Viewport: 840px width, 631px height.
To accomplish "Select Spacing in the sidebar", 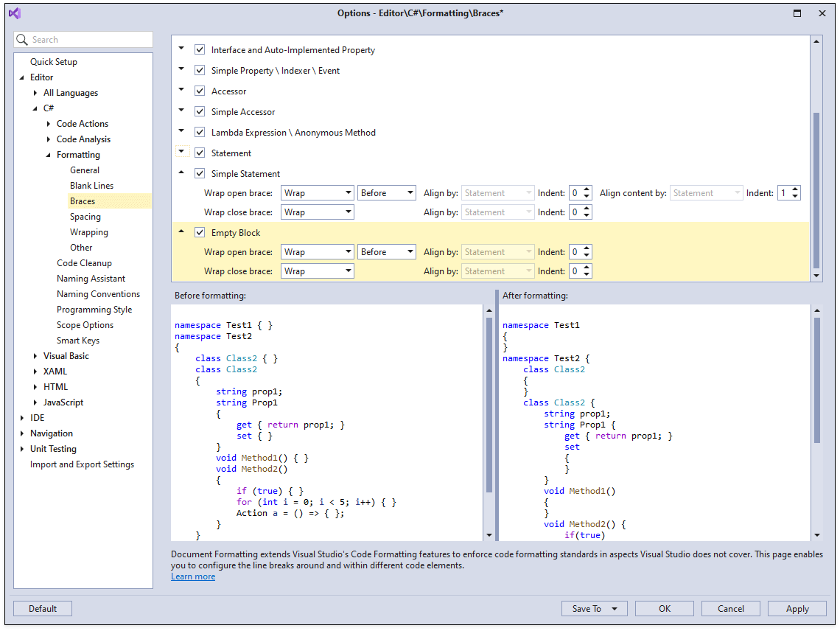I will pos(85,216).
